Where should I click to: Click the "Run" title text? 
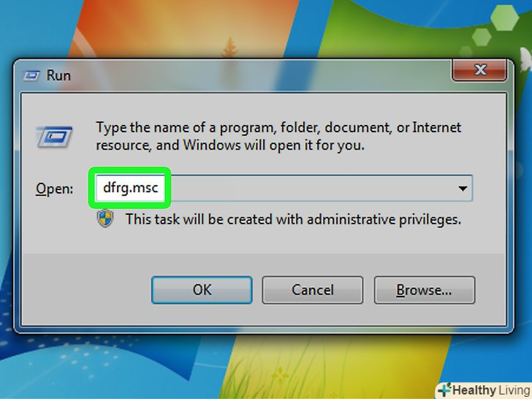[58, 75]
